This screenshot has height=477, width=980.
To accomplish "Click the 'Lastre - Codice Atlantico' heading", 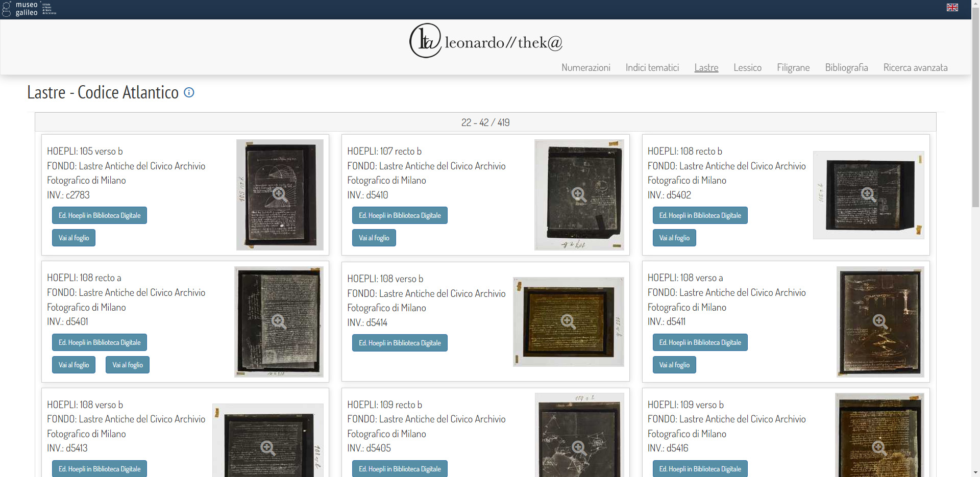I will [103, 92].
